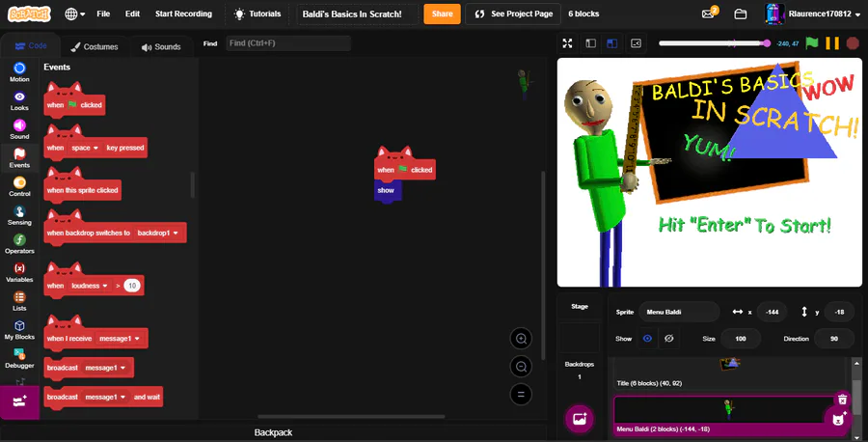Zoom out on the code workspace
The width and height of the screenshot is (868, 442).
pos(521,366)
